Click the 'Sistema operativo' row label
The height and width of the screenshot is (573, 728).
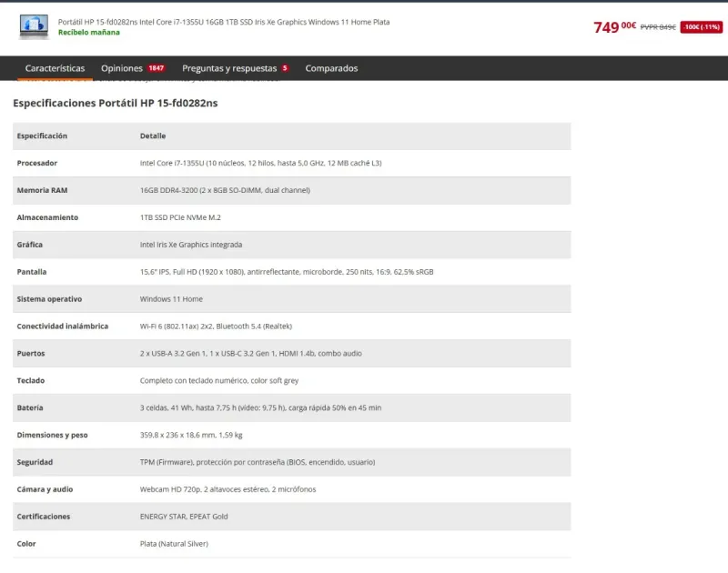pyautogui.click(x=49, y=299)
